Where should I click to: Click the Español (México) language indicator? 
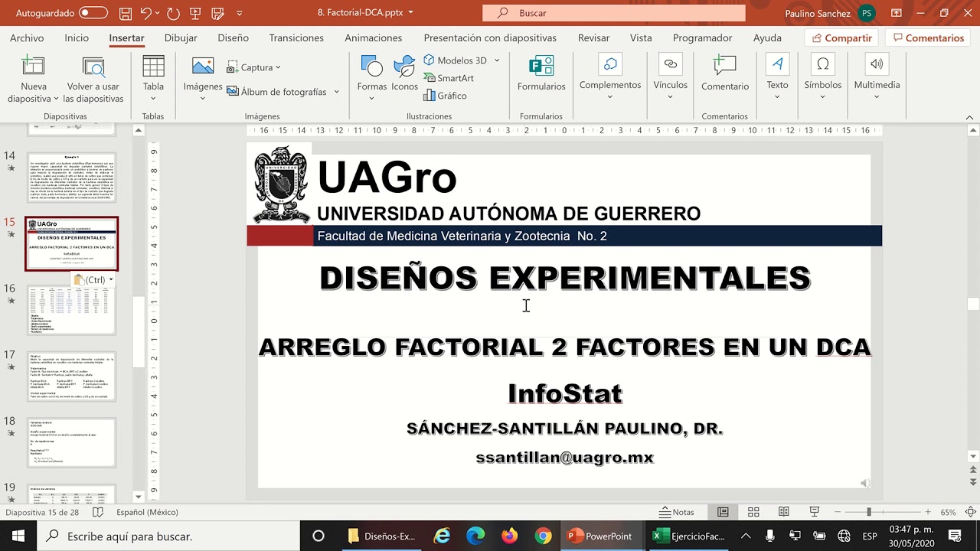[147, 512]
